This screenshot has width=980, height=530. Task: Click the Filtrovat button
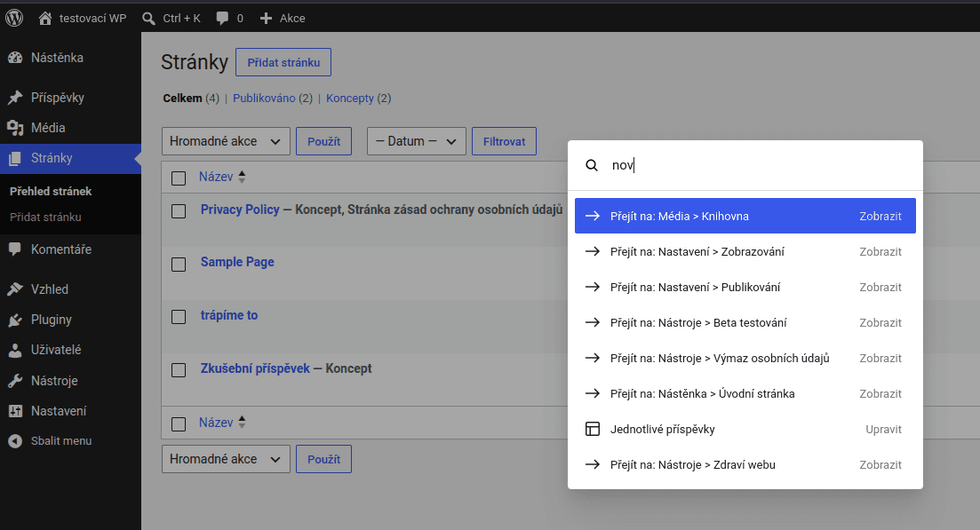click(x=504, y=141)
